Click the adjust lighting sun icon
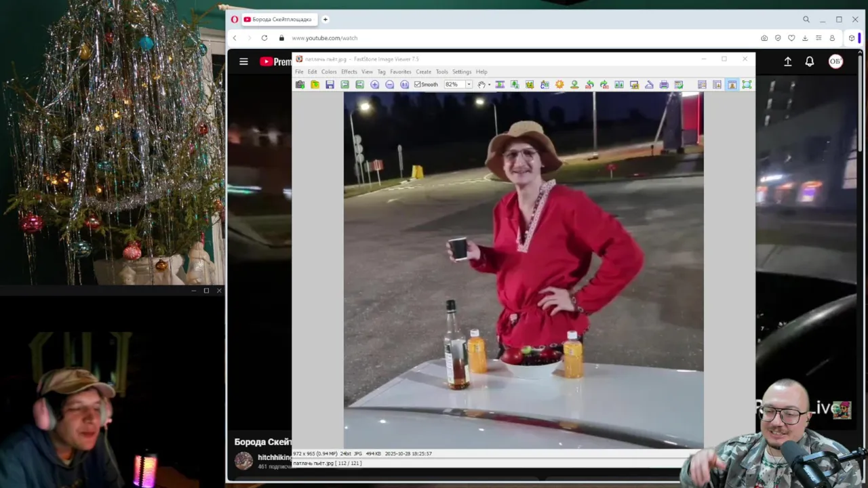This screenshot has height=488, width=868. pos(559,85)
